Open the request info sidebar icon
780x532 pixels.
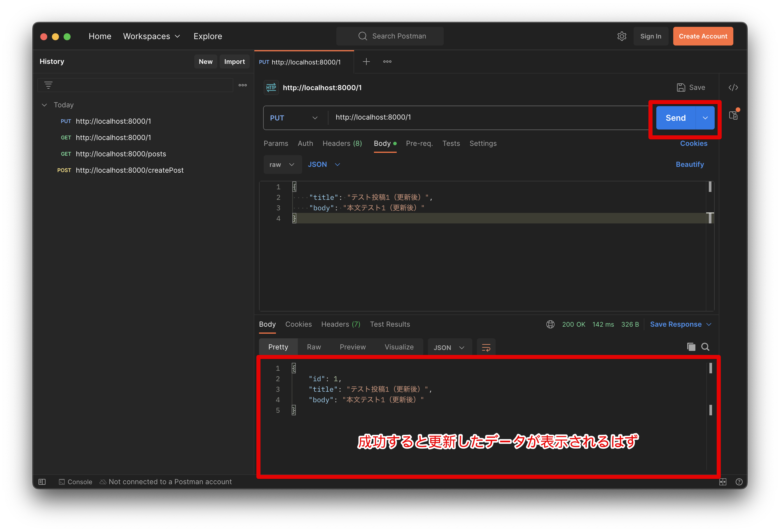[734, 115]
